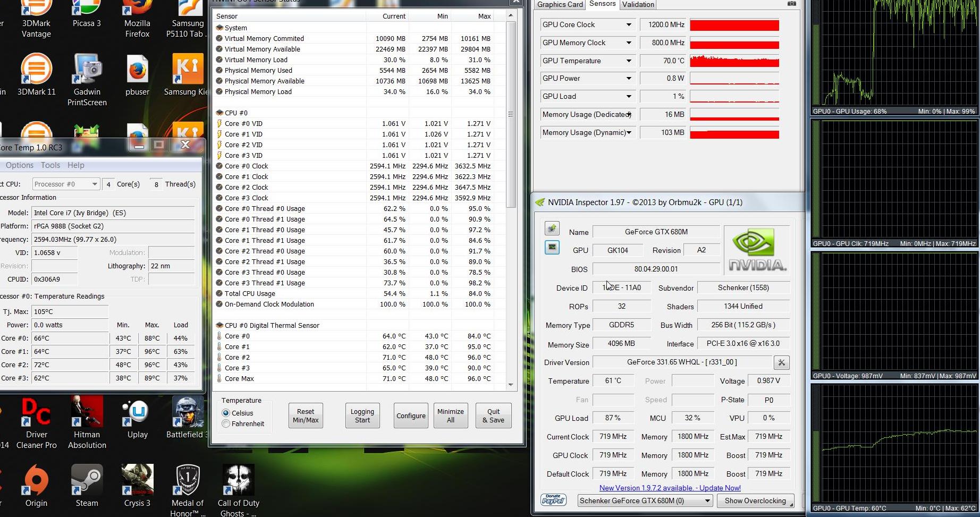Viewport: 980px width, 517px height.
Task: Click GPU-Z screenshot camera icon
Action: [x=791, y=4]
